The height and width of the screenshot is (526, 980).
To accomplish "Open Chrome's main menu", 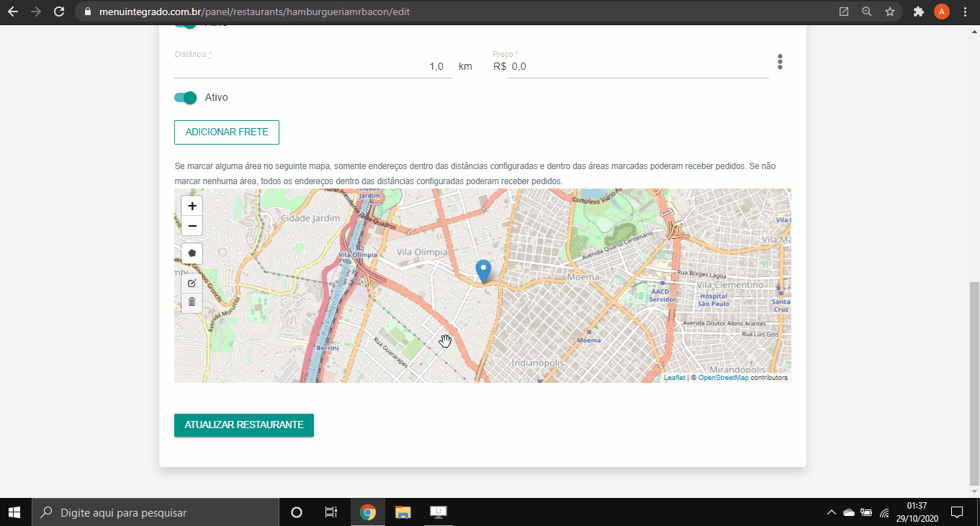I will click(x=965, y=12).
